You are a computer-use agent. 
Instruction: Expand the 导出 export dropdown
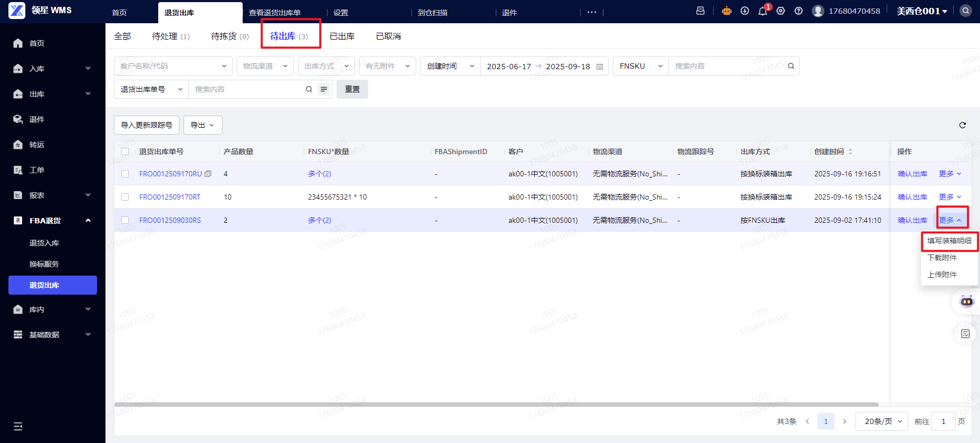point(203,125)
